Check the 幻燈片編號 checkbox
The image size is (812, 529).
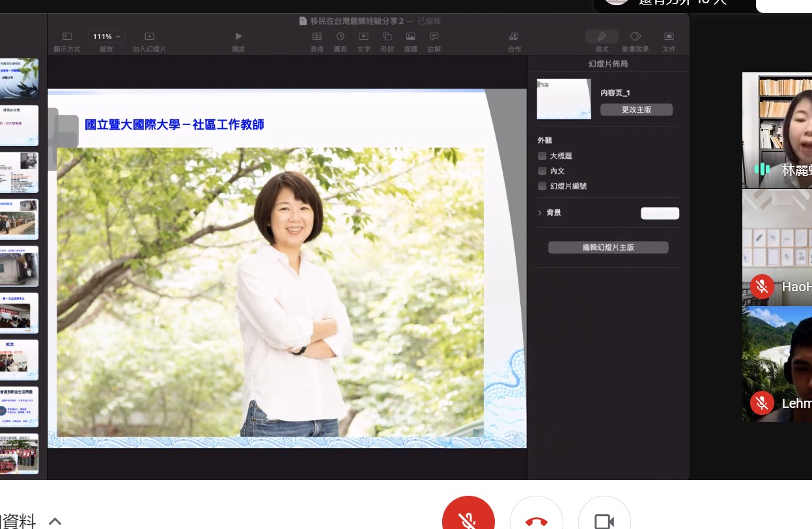point(542,186)
